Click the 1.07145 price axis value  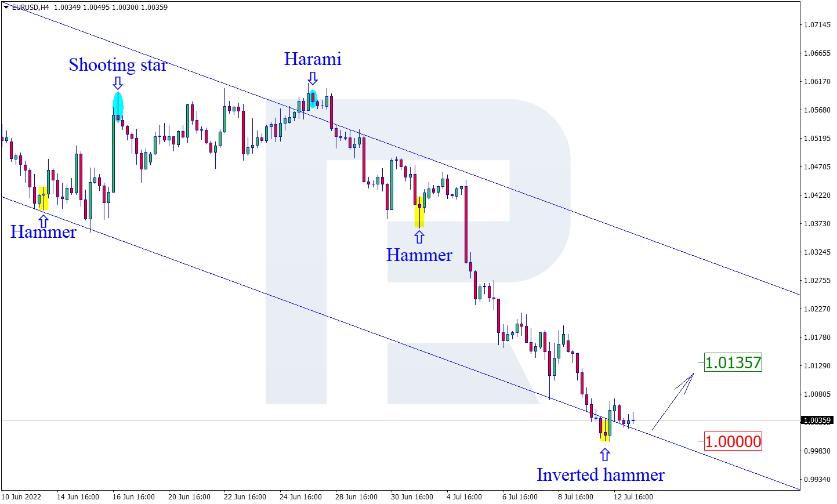pyautogui.click(x=817, y=25)
